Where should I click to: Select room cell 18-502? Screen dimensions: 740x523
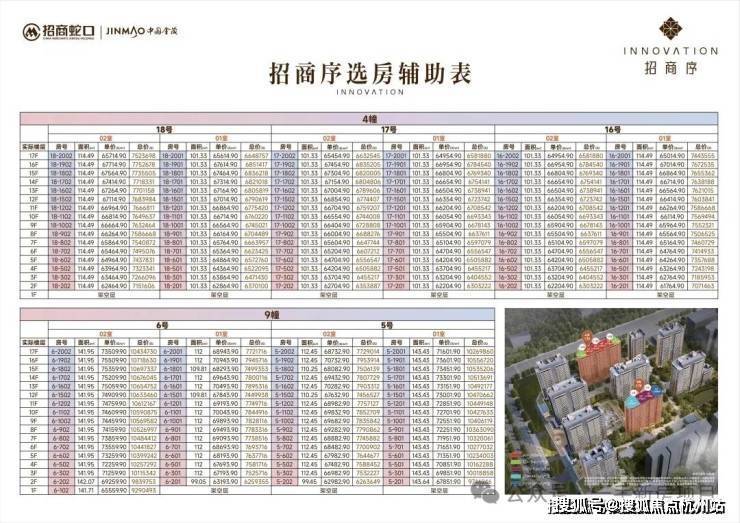pos(61,269)
